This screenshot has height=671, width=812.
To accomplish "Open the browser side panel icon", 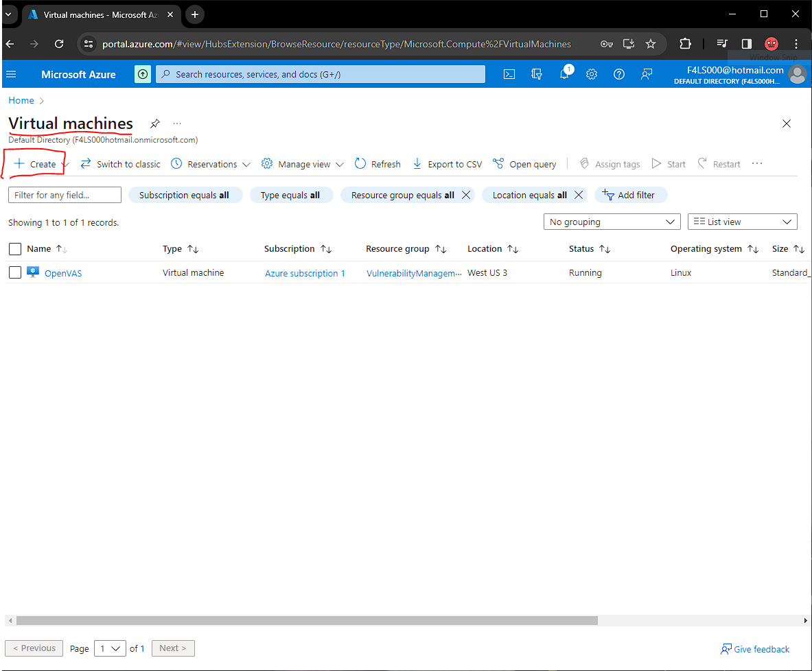I will pyautogui.click(x=746, y=44).
